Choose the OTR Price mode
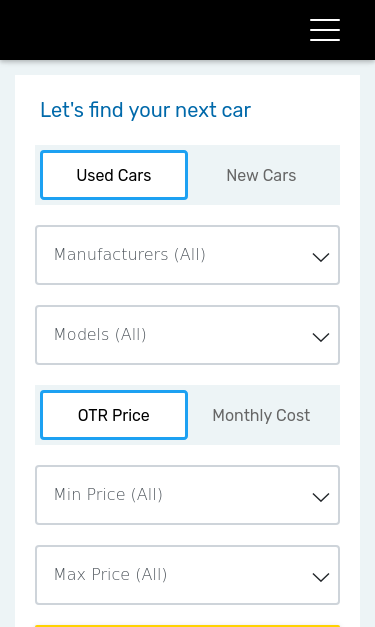This screenshot has height=627, width=375. (x=114, y=415)
